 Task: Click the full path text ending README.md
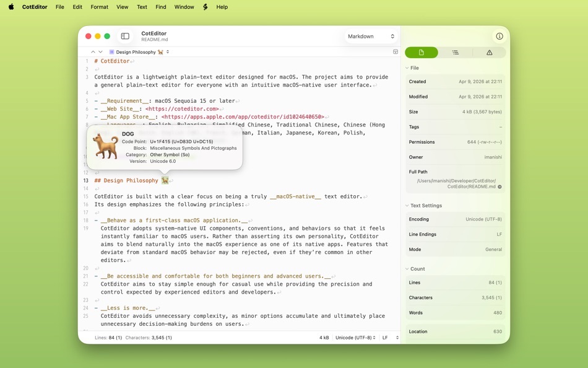tap(456, 183)
